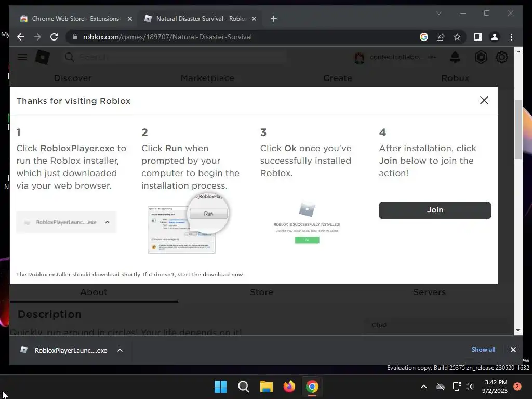Go to Robux in Roblox nav
Image resolution: width=532 pixels, height=399 pixels.
(x=455, y=78)
